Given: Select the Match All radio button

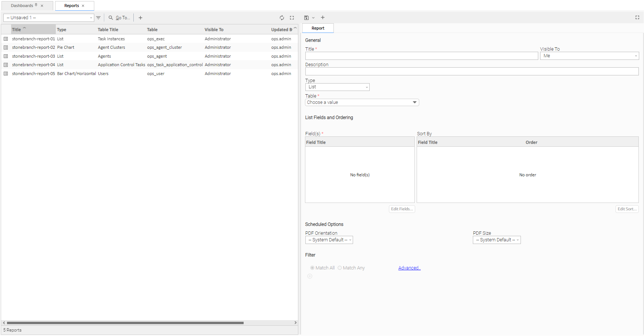Looking at the screenshot, I should [312, 268].
